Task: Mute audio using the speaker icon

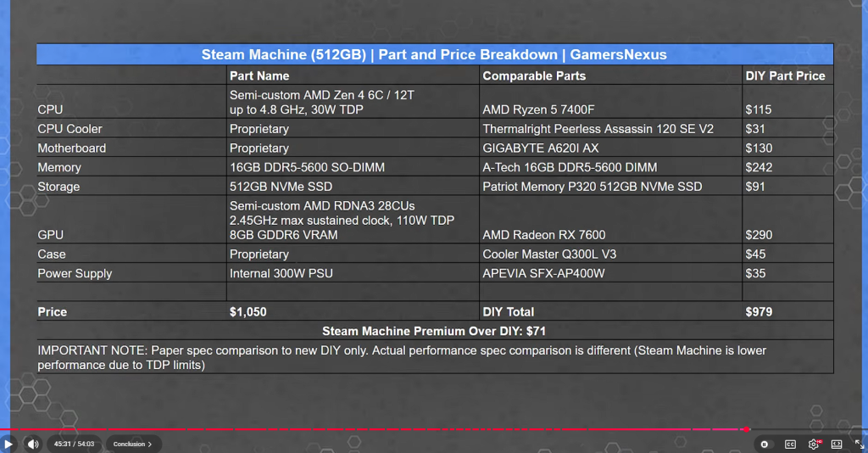Action: pyautogui.click(x=33, y=445)
